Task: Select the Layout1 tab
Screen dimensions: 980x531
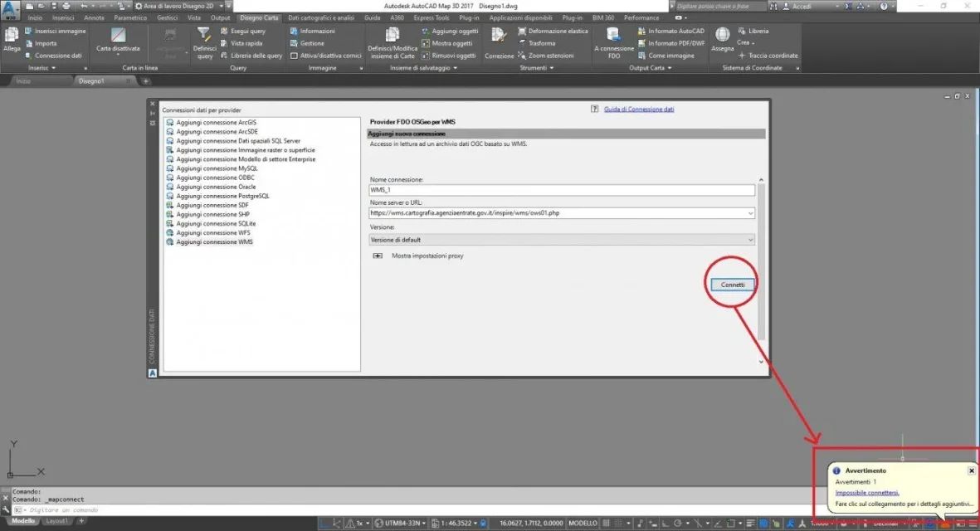Action: (x=57, y=521)
